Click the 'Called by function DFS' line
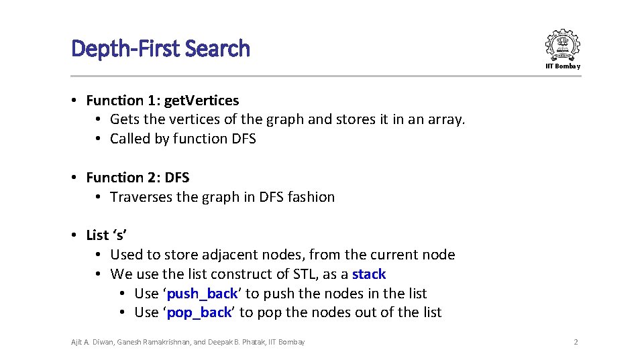 click(182, 139)
